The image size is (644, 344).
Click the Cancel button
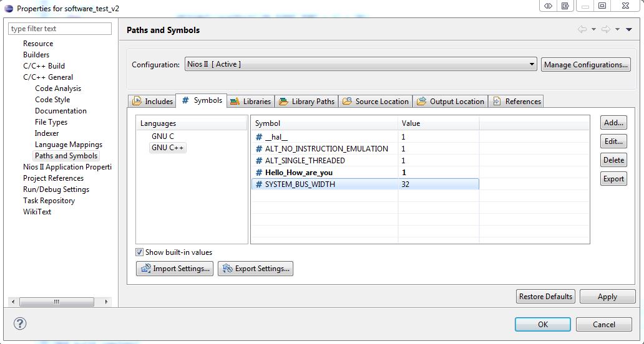tap(604, 324)
